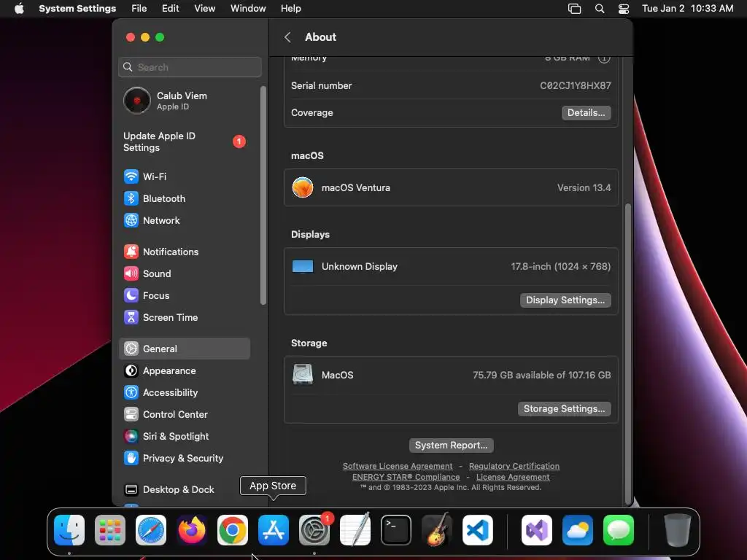Viewport: 747px width, 560px height.
Task: Open Finder from the Dock
Action: (69, 530)
